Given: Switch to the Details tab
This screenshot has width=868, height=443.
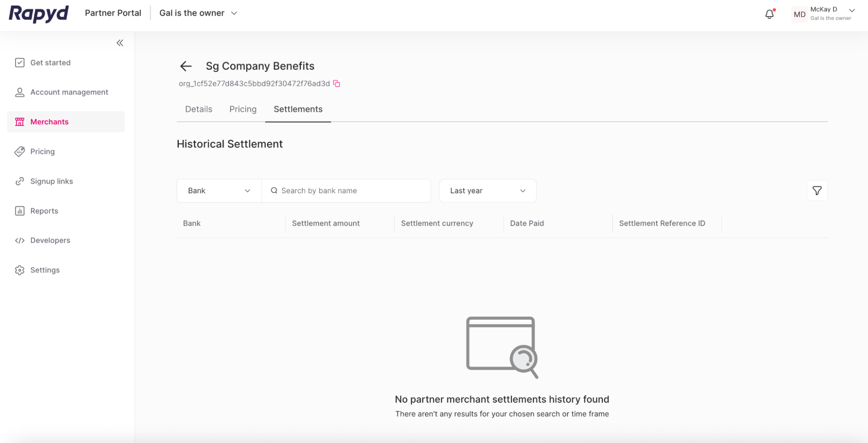Looking at the screenshot, I should [199, 109].
